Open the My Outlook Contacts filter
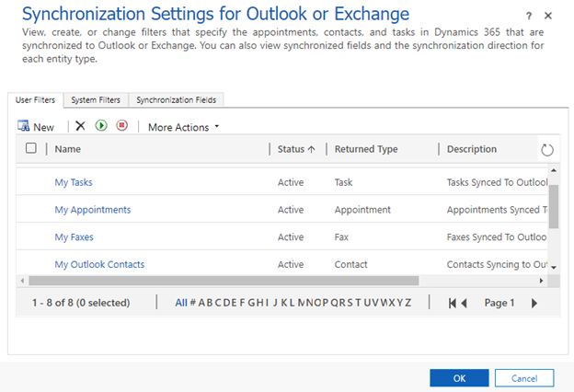The width and height of the screenshot is (574, 392). 99,264
